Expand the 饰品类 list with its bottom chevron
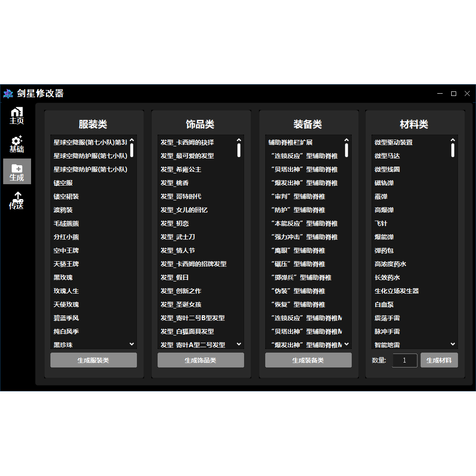 (239, 345)
